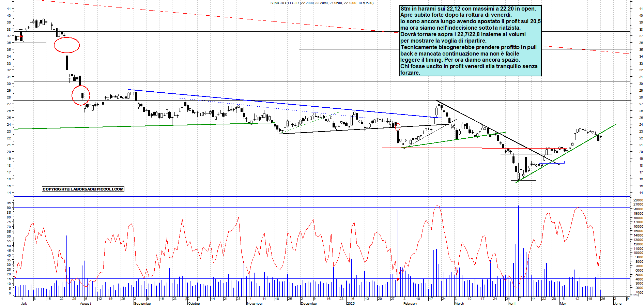This screenshot has width=644, height=305.
Task: Click the small red arrow marker
Action: point(21,36)
